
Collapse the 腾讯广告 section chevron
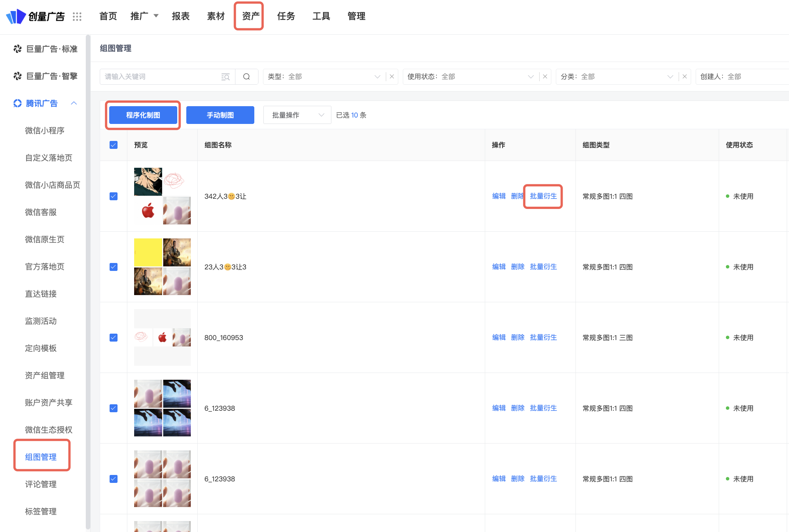[74, 103]
